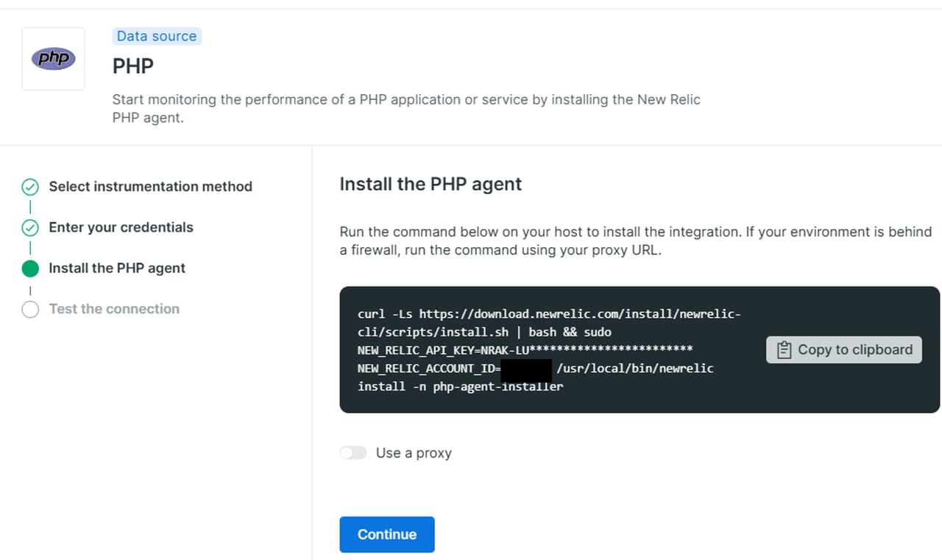Click the redacted account ID box
This screenshot has height=560, width=942.
tap(526, 369)
